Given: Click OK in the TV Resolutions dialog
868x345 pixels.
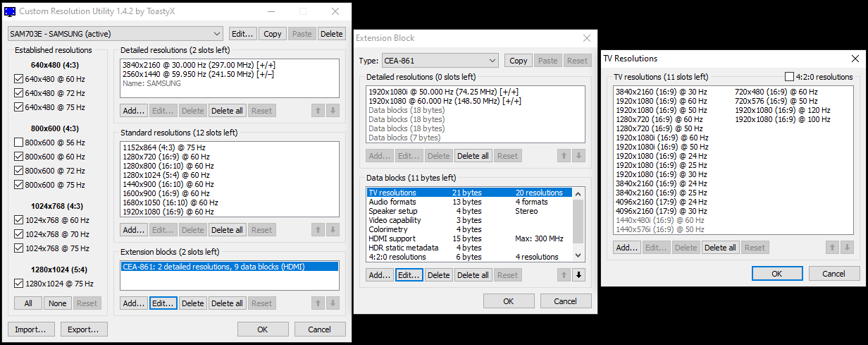Looking at the screenshot, I should 776,274.
